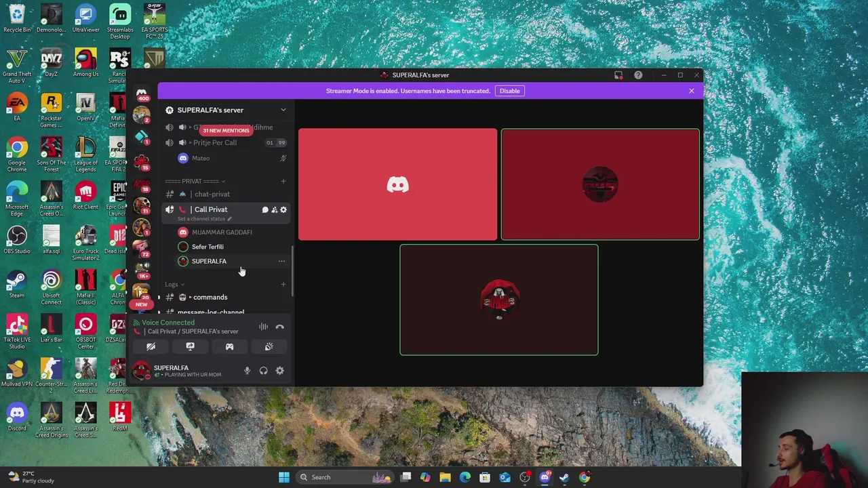Open Streamlabs Desktop shortcut

point(120,20)
